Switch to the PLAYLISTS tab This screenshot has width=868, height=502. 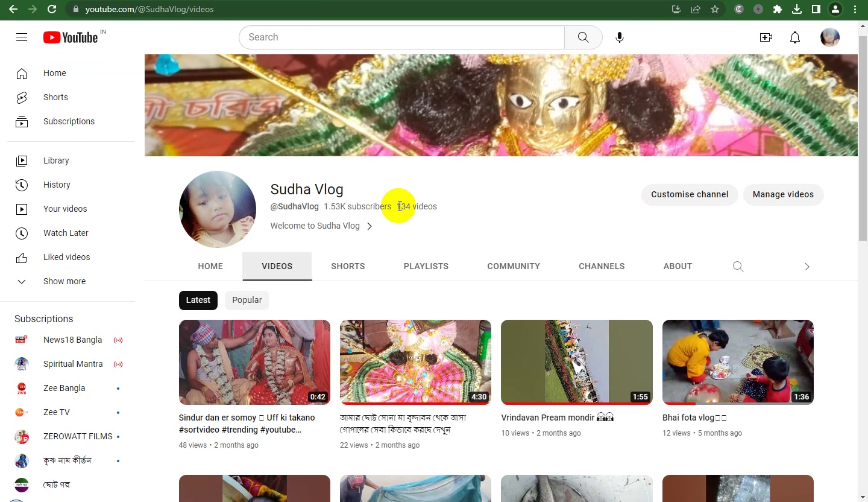click(x=426, y=266)
